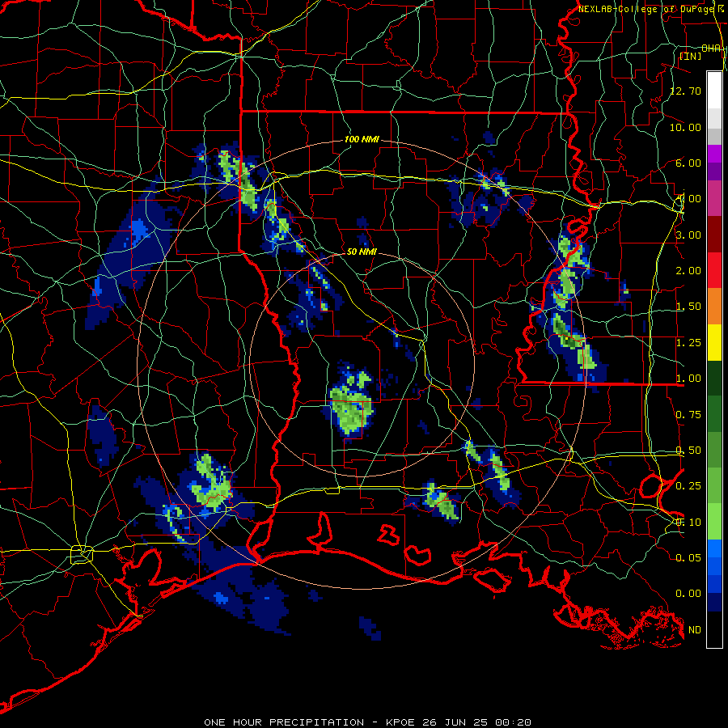
Task: Click the 12.70 legend value
Action: (685, 91)
